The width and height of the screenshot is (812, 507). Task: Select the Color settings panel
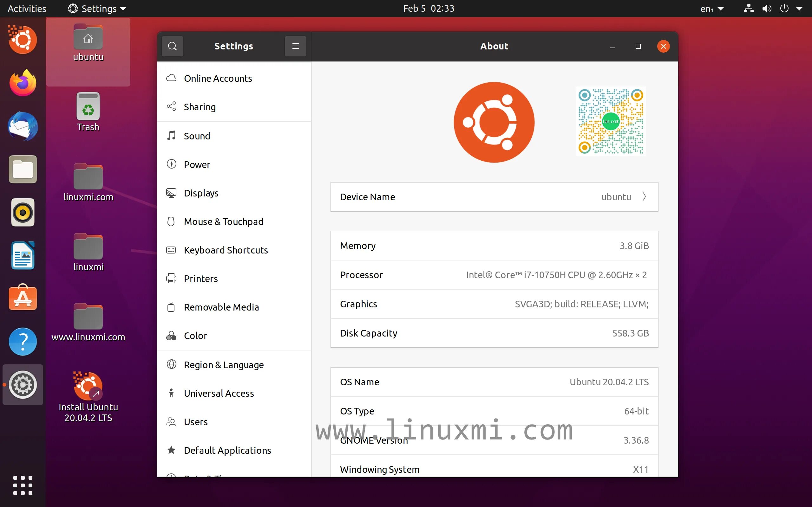(195, 336)
